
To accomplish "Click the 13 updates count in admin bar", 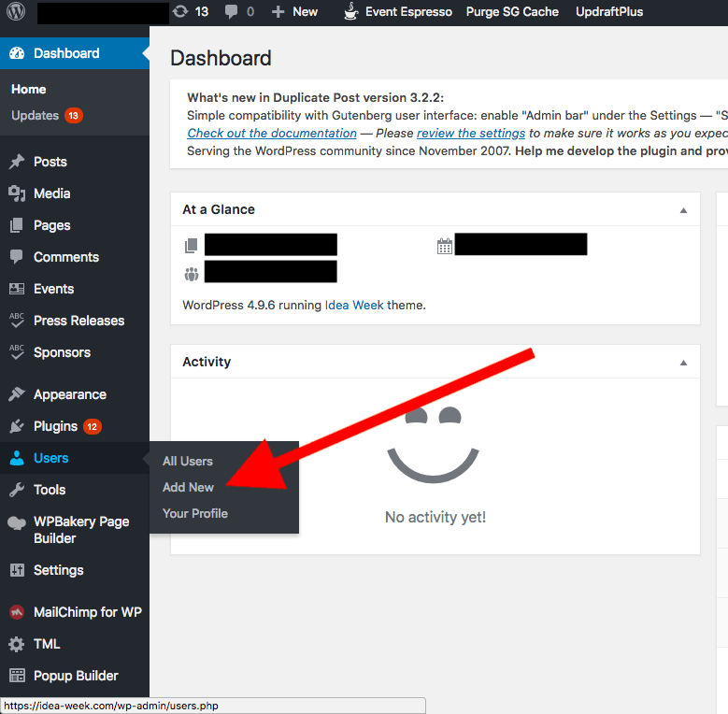I will click(x=202, y=11).
